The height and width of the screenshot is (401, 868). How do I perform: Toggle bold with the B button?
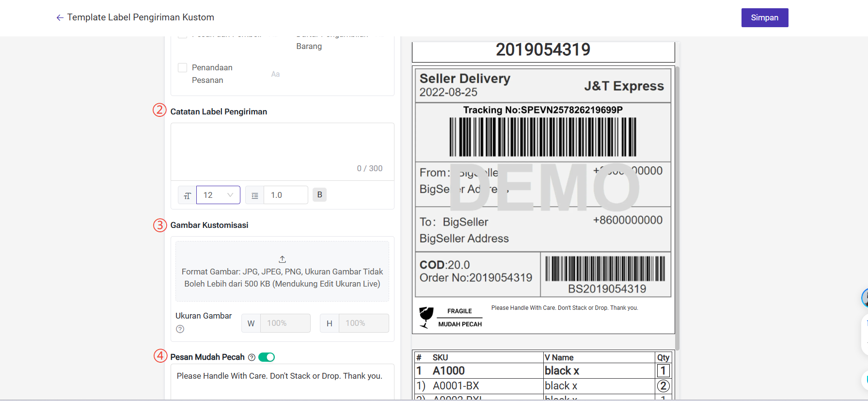(319, 194)
